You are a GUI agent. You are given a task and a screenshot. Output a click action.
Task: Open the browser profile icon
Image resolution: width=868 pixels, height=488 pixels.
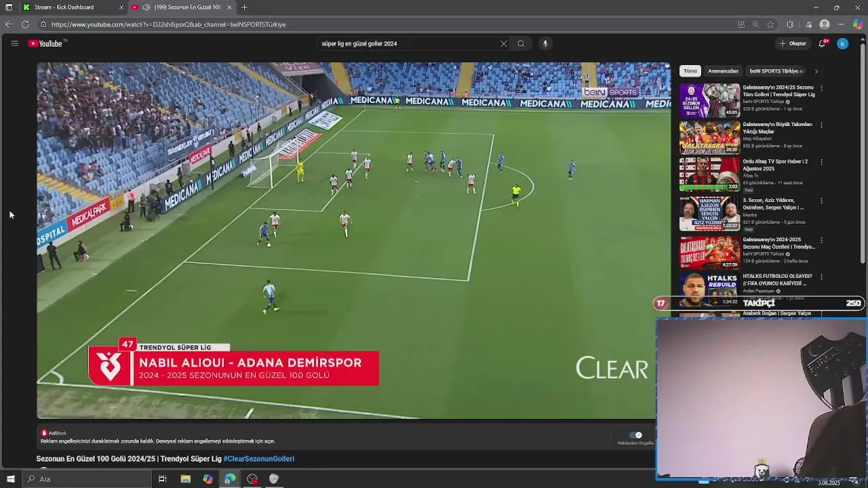click(825, 24)
